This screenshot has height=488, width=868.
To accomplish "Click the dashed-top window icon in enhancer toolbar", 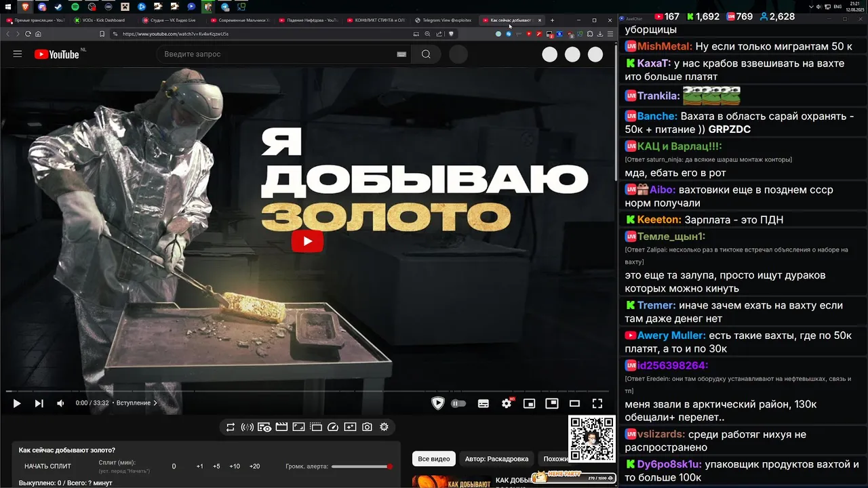I will pyautogui.click(x=315, y=427).
